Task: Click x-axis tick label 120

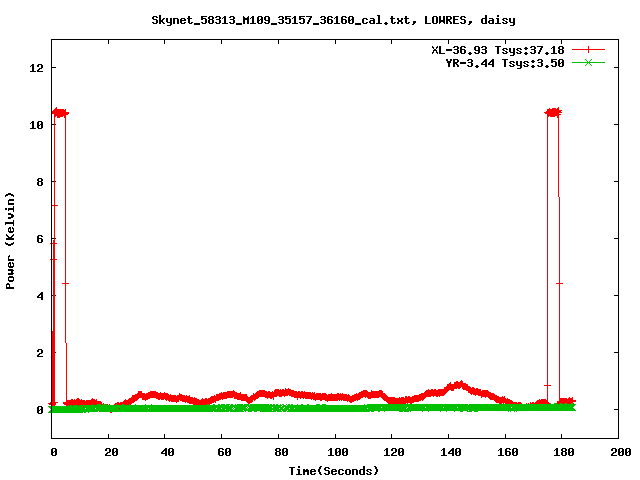Action: [394, 452]
